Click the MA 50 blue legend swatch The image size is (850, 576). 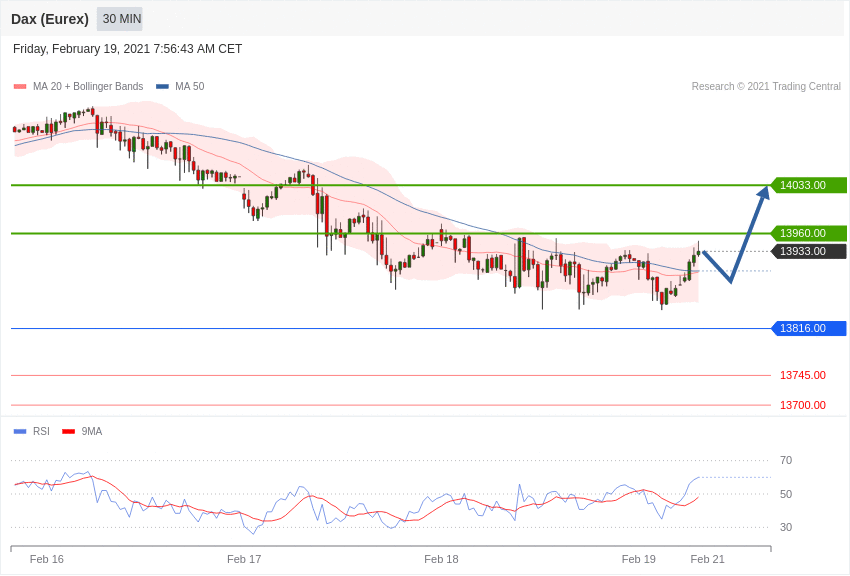coord(162,86)
